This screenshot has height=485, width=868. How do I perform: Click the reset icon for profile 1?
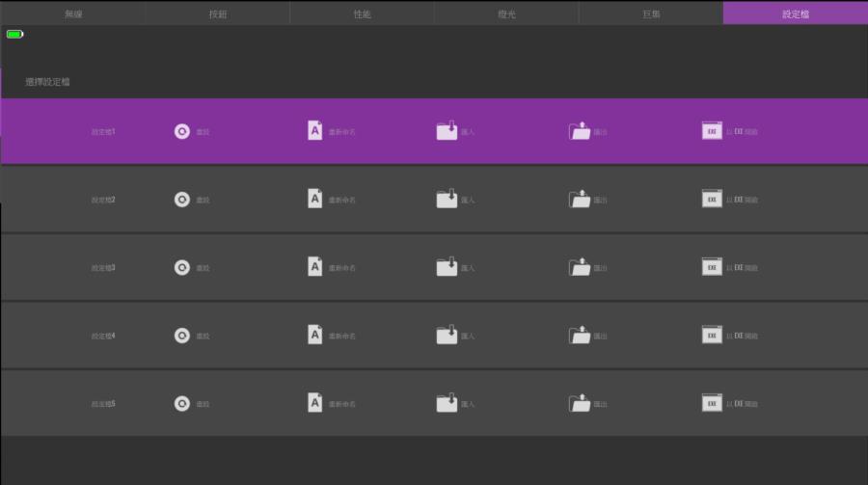pyautogui.click(x=182, y=131)
